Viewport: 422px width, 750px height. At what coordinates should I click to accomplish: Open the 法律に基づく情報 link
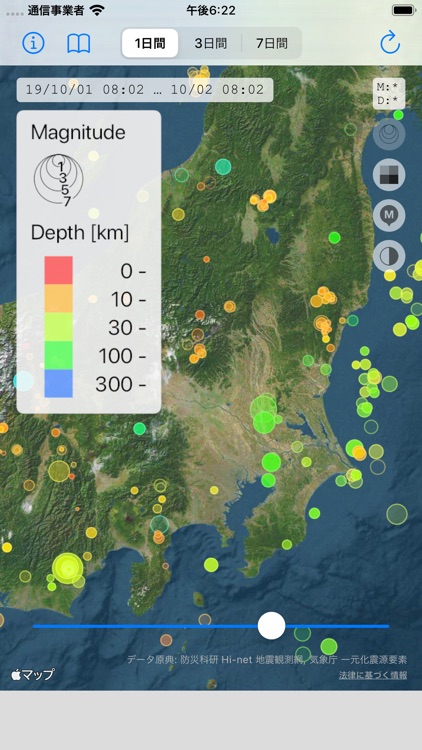coord(373,675)
